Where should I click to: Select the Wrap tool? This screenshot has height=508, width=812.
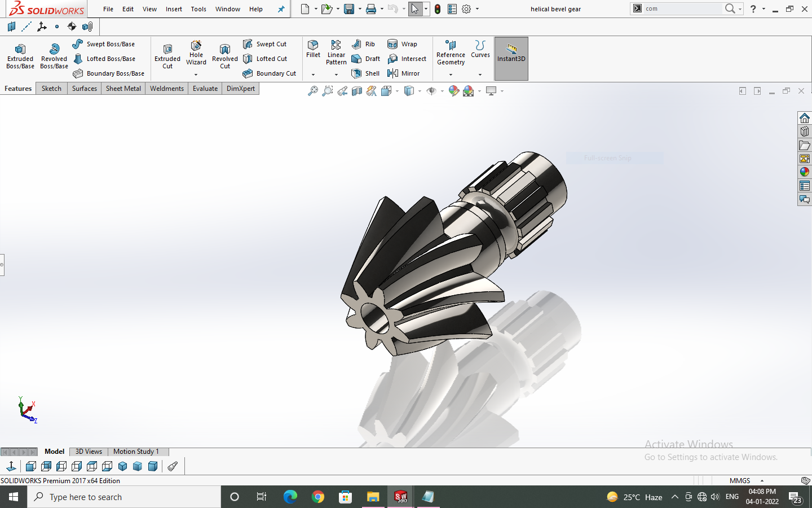point(402,44)
